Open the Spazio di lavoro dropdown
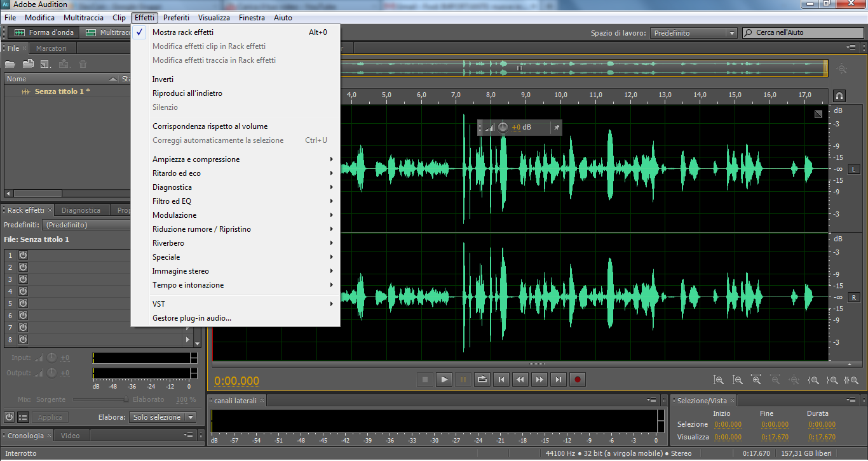 tap(694, 33)
